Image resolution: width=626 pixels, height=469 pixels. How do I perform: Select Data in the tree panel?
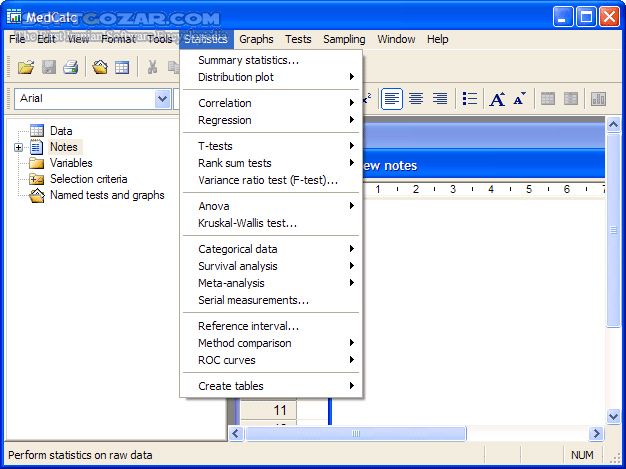click(x=60, y=131)
